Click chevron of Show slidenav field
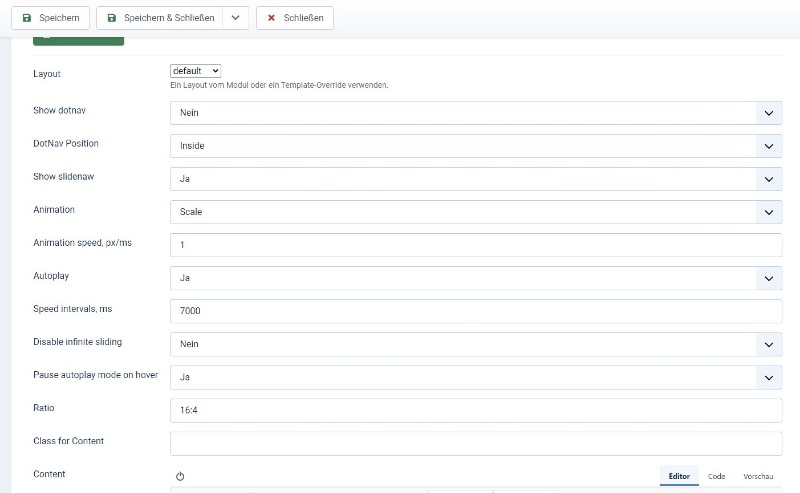Image resolution: width=800 pixels, height=493 pixels. pos(768,180)
